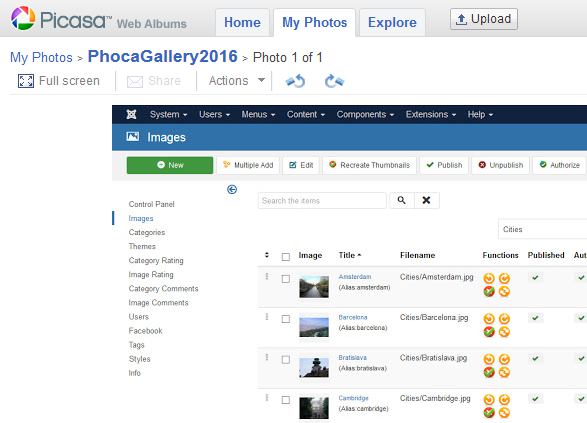Image resolution: width=587 pixels, height=423 pixels.
Task: Open the Menus dropdown menu
Action: (258, 115)
